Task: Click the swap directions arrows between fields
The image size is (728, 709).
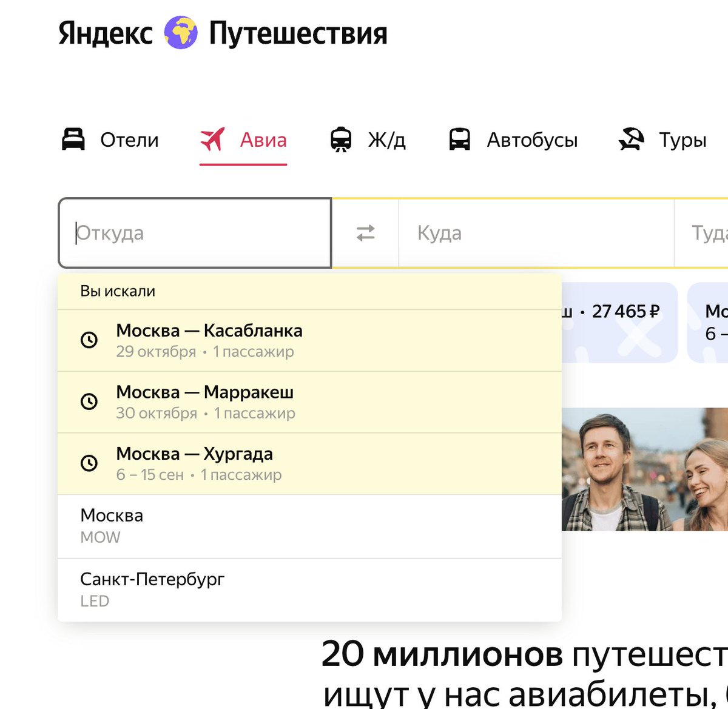Action: click(365, 233)
